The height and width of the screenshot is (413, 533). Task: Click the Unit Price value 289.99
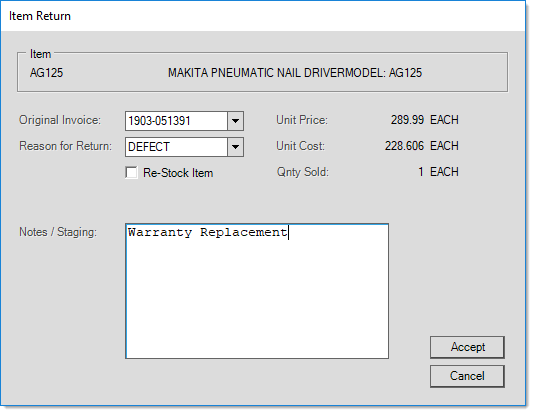(x=407, y=120)
